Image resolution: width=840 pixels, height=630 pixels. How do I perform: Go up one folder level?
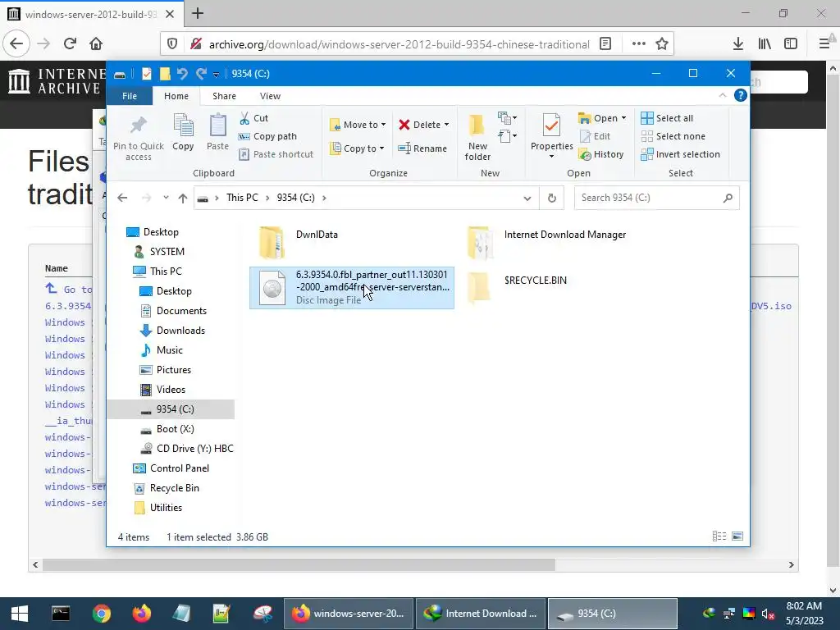pos(183,198)
